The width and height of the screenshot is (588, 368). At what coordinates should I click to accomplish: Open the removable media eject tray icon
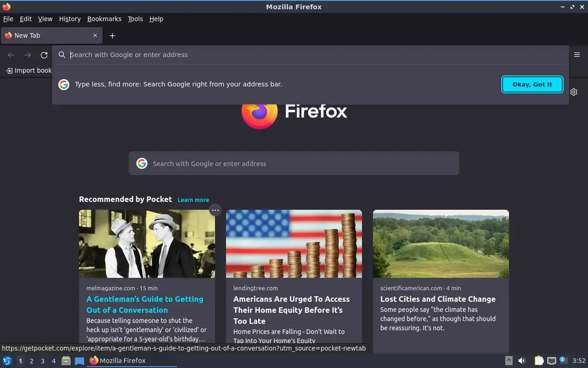[509, 361]
